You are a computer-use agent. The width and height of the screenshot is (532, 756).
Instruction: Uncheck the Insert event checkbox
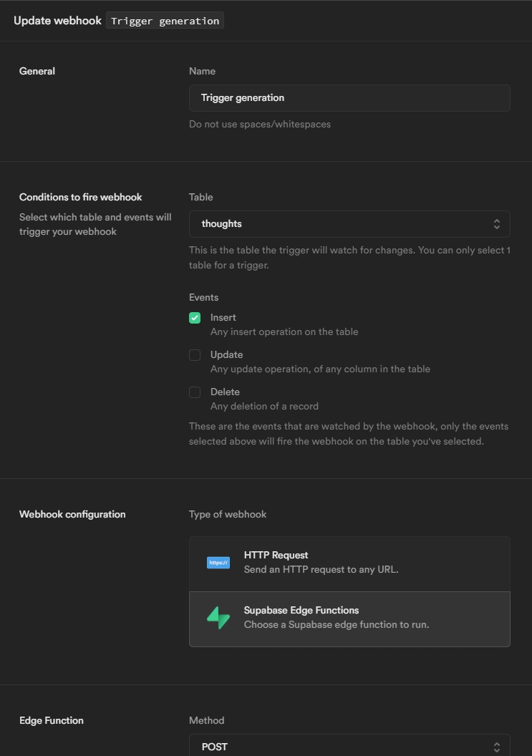pos(195,318)
